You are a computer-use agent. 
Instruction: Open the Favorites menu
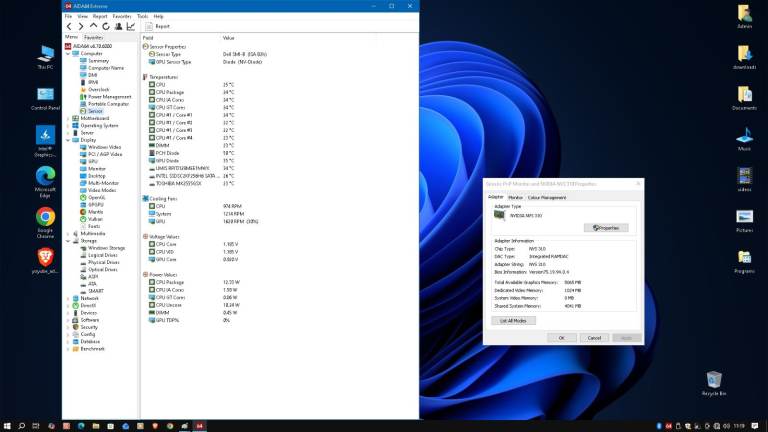pyautogui.click(x=122, y=16)
